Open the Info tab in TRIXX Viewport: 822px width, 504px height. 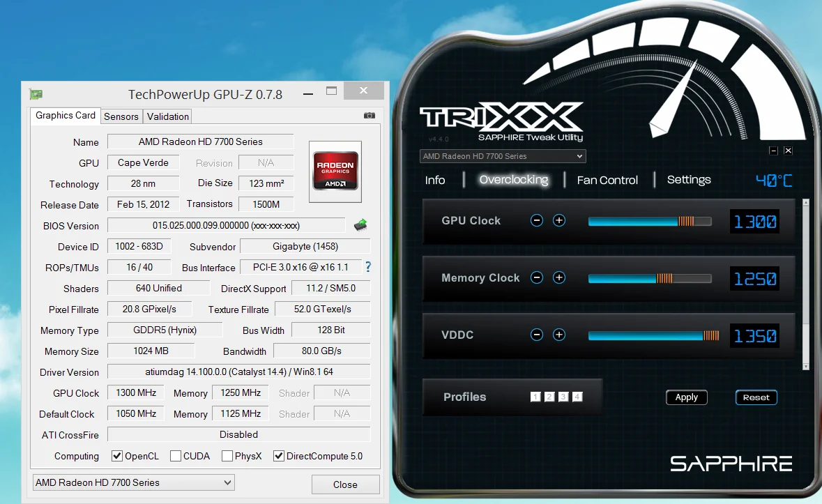[435, 181]
